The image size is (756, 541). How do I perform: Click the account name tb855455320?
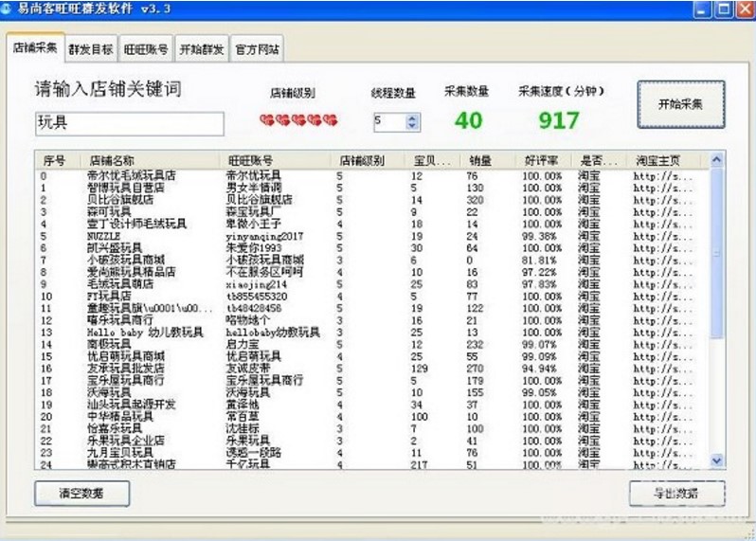(257, 297)
